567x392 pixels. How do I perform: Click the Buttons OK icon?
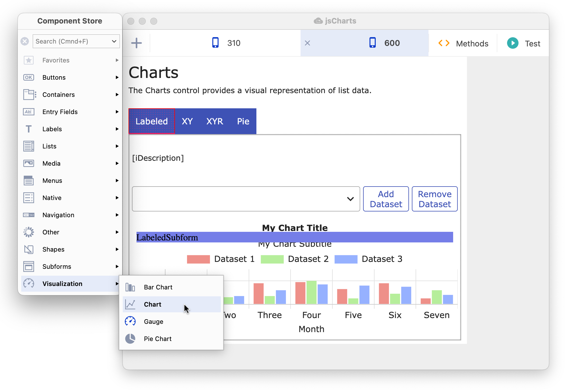tap(29, 77)
